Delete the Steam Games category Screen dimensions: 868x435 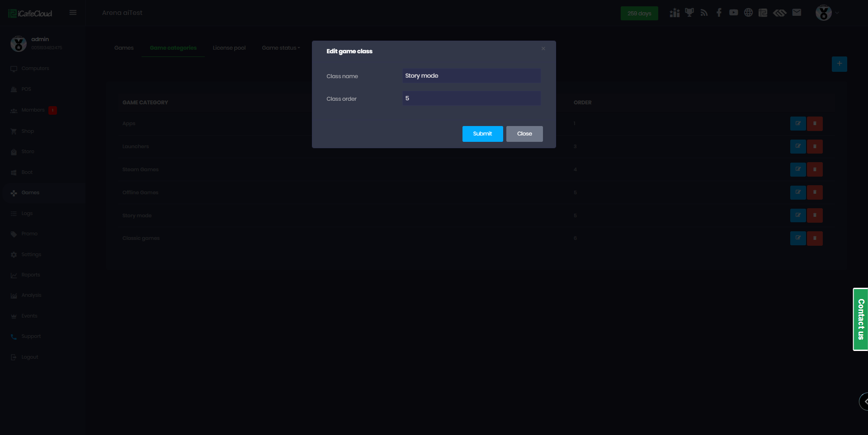coord(815,169)
